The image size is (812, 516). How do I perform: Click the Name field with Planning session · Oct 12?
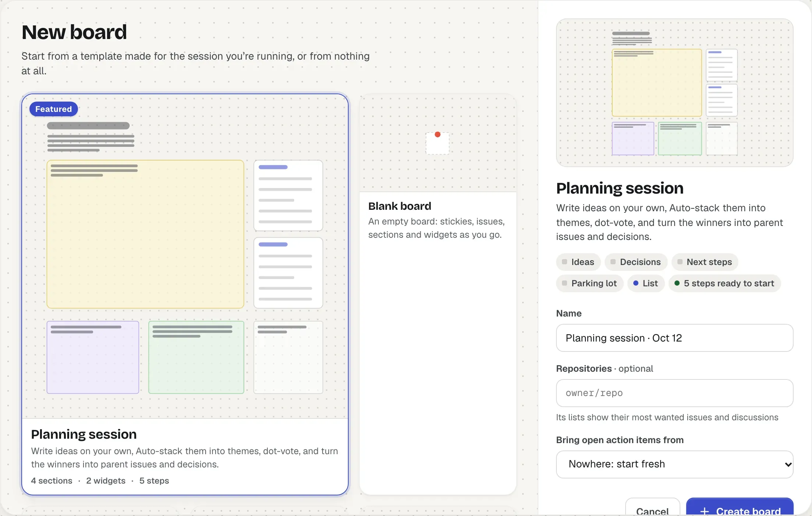[674, 338]
